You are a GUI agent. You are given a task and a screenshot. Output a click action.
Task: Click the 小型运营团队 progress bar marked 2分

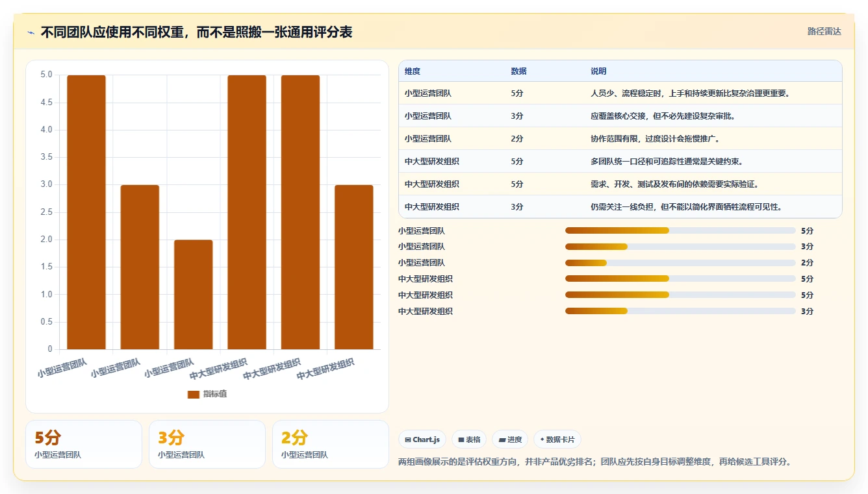(680, 263)
